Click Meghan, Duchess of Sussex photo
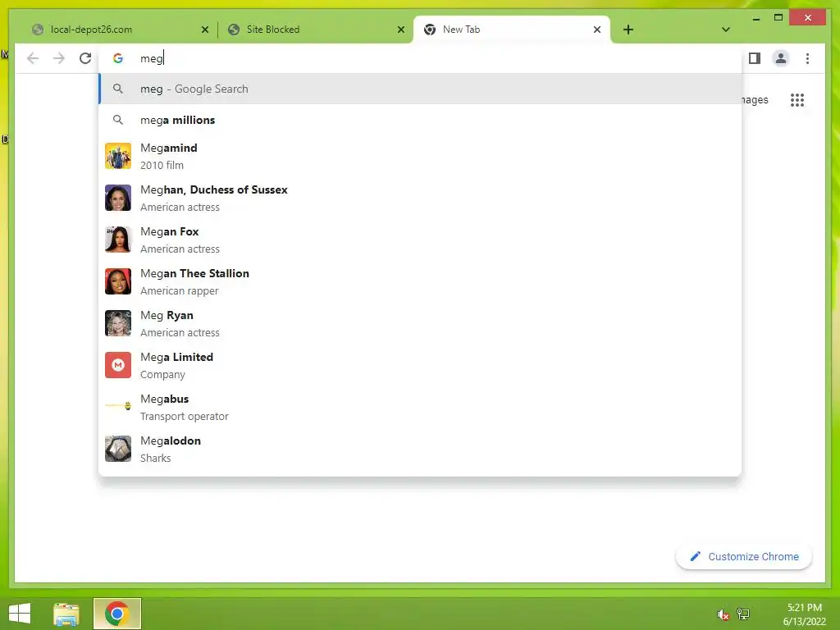The image size is (840, 630). [118, 198]
